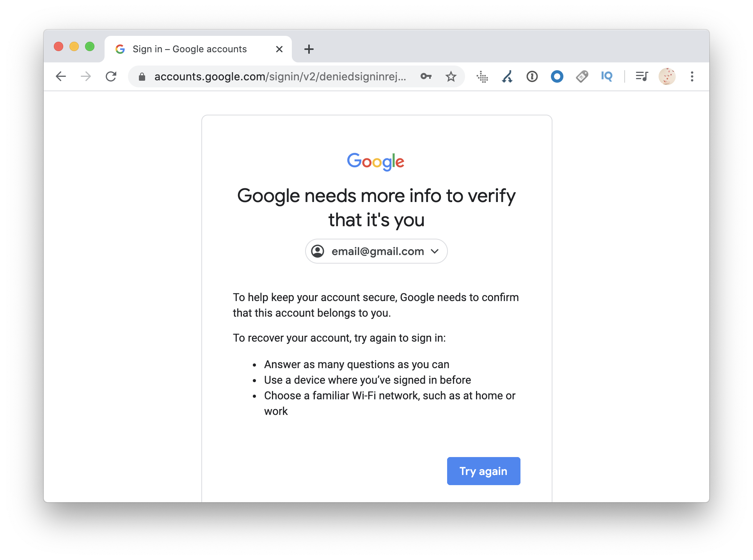Expand the email account dropdown
Screen dimensions: 753x560
pos(435,251)
